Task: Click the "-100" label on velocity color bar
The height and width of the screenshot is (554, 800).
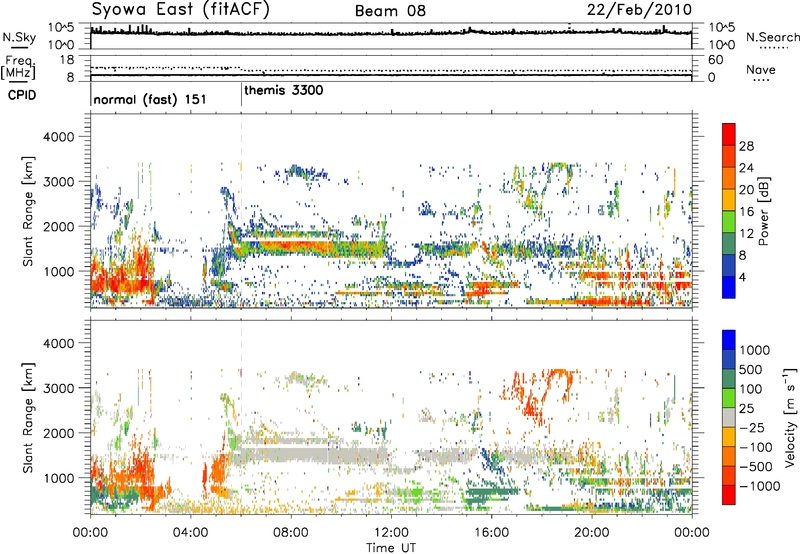Action: coord(756,447)
